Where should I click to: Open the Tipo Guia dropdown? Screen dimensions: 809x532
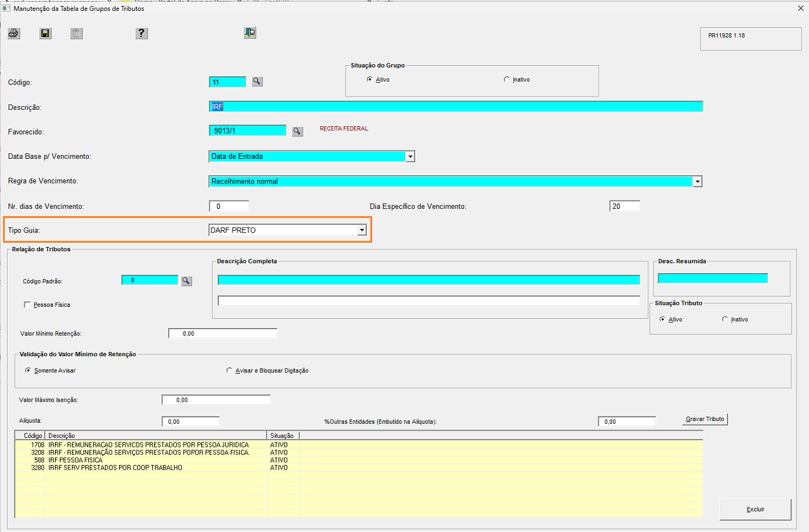click(x=361, y=230)
